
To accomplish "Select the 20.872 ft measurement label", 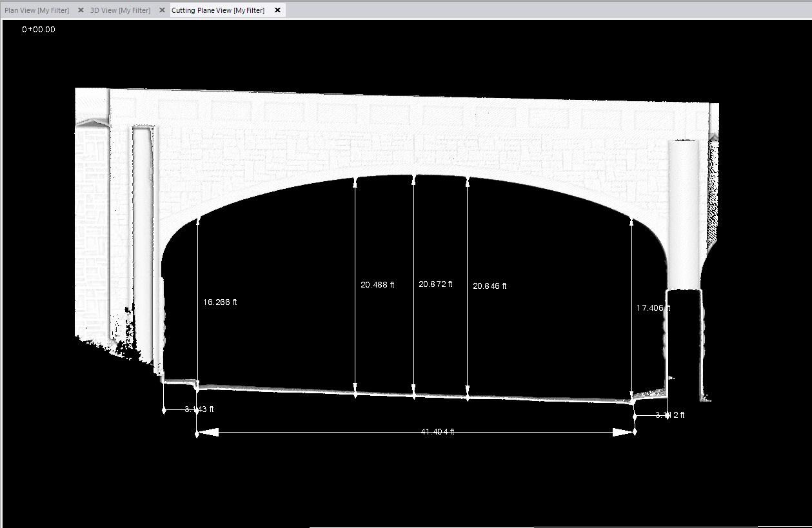I will click(435, 284).
